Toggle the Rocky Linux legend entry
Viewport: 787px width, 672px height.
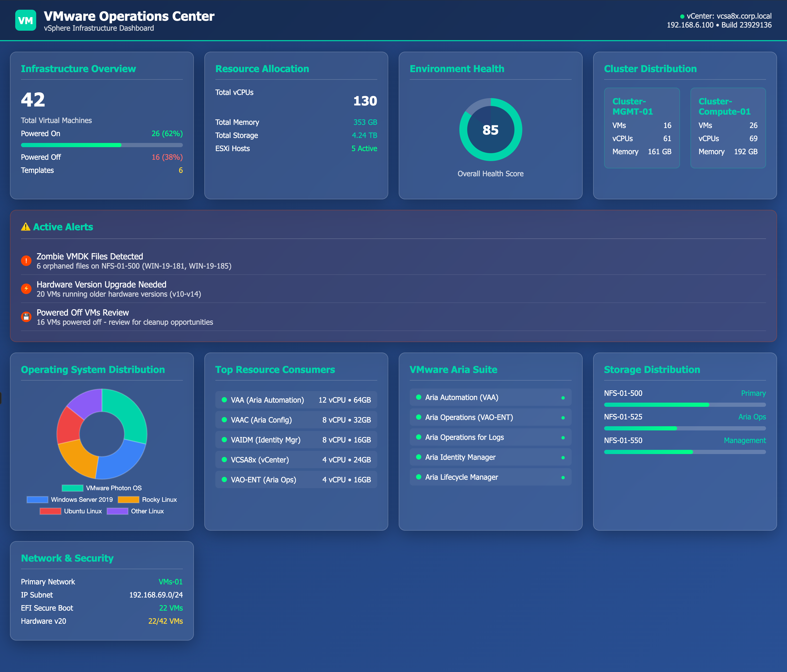coord(147,499)
